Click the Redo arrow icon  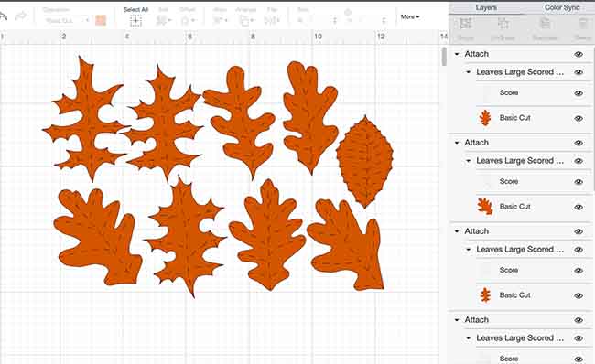(x=20, y=16)
